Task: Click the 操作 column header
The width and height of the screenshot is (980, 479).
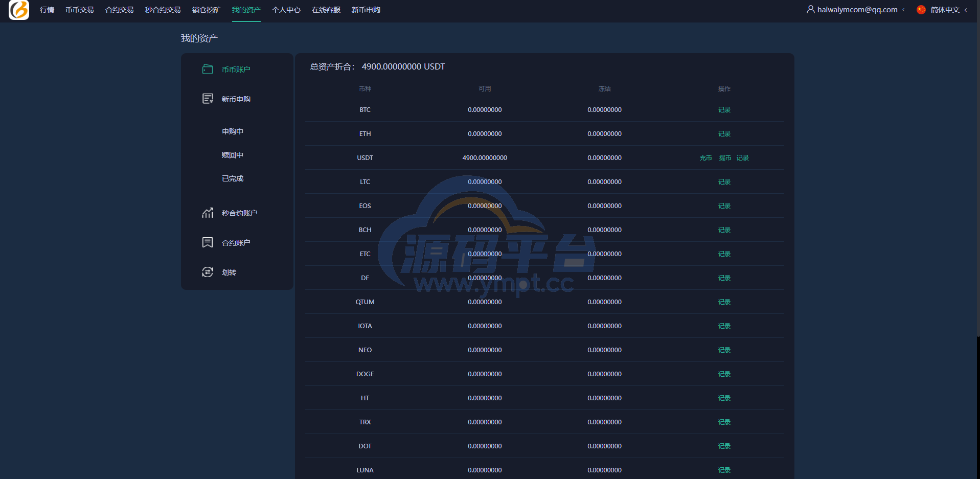Action: coord(724,88)
